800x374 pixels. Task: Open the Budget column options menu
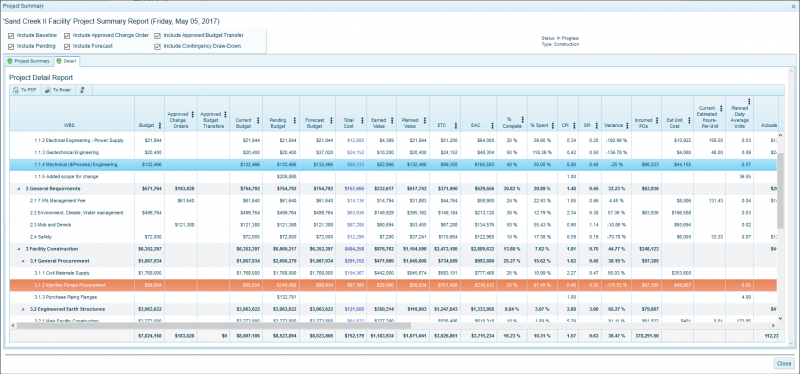pyautogui.click(x=160, y=125)
